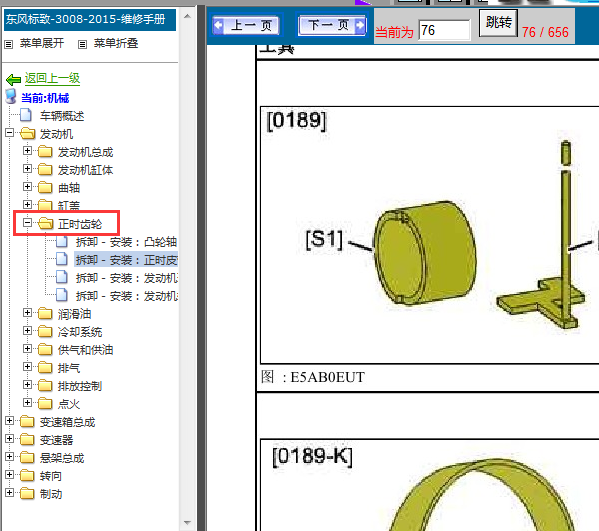The height and width of the screenshot is (531, 599).
Task: Click the 排放控制 folder icon
Action: (x=45, y=385)
